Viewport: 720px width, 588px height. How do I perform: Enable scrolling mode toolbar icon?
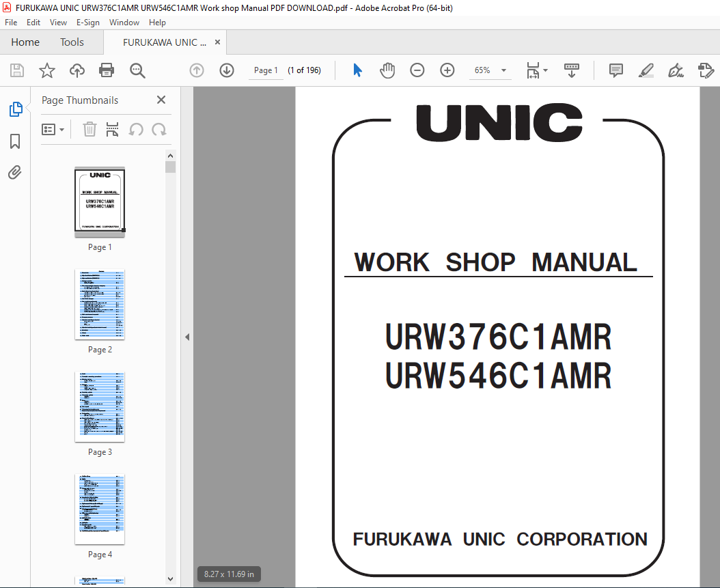pos(572,70)
